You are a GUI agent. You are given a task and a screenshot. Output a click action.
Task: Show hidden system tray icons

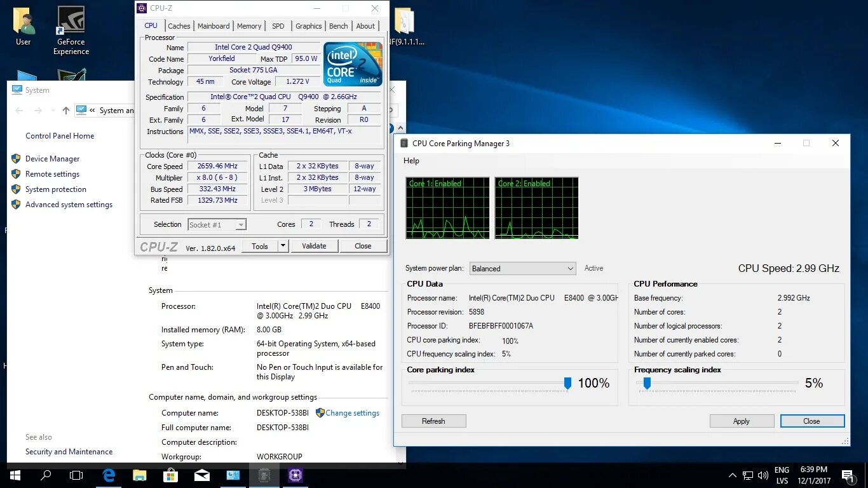click(732, 475)
